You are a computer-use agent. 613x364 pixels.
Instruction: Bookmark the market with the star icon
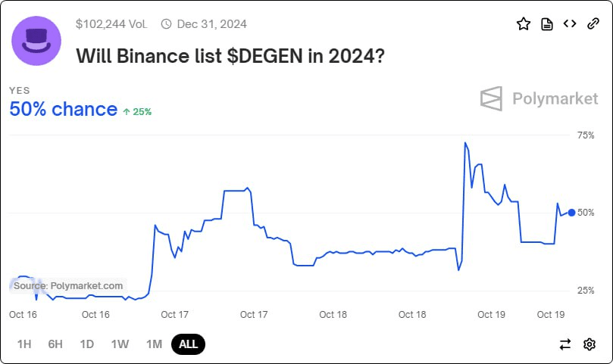tap(524, 24)
